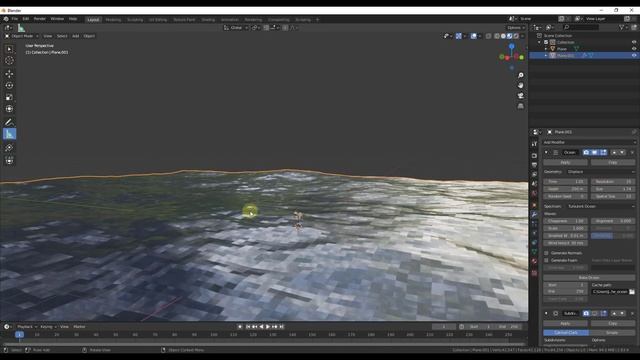Click the Bake Ocean button
Viewport: 640px width, 360px height.
point(589,278)
